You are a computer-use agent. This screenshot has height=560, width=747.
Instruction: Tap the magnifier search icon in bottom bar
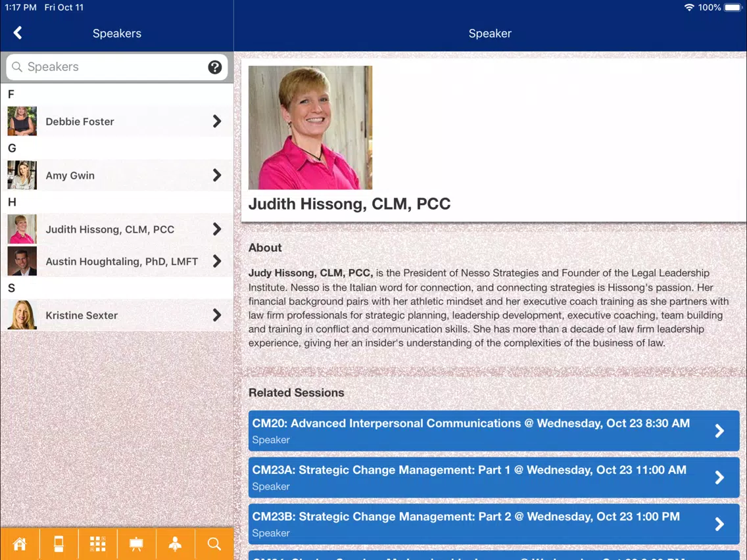click(214, 544)
